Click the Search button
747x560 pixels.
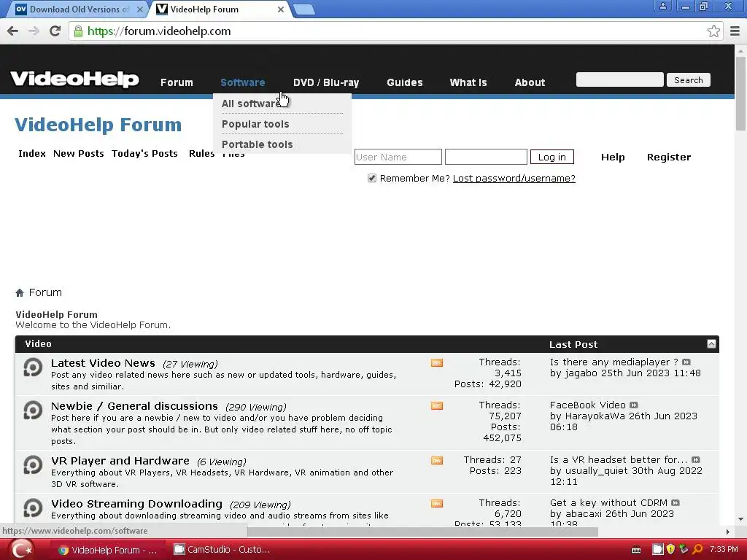coord(689,80)
